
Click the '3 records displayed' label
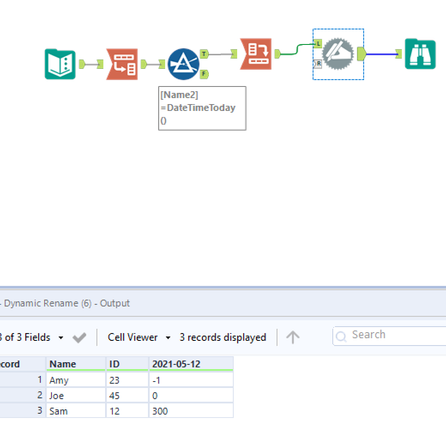point(223,337)
